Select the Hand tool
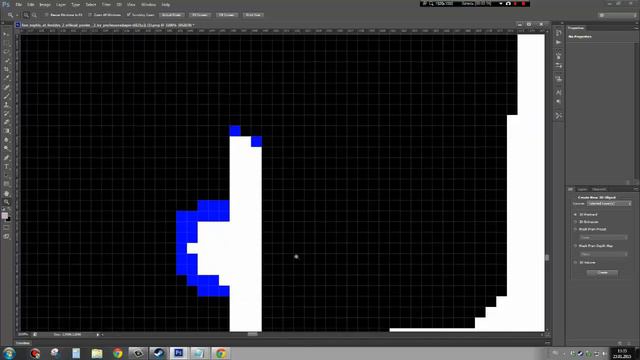Screen dimensions: 640x360 click(6, 193)
